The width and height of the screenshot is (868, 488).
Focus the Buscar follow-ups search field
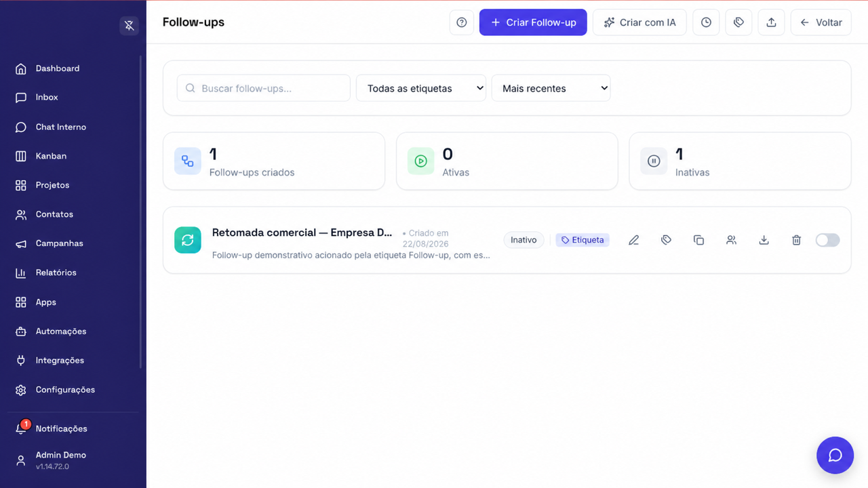click(x=264, y=88)
